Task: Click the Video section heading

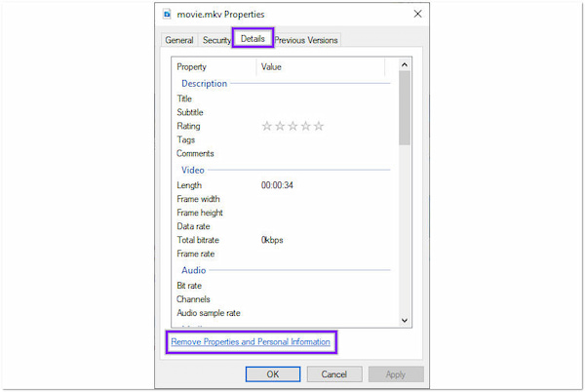Action: (x=193, y=170)
